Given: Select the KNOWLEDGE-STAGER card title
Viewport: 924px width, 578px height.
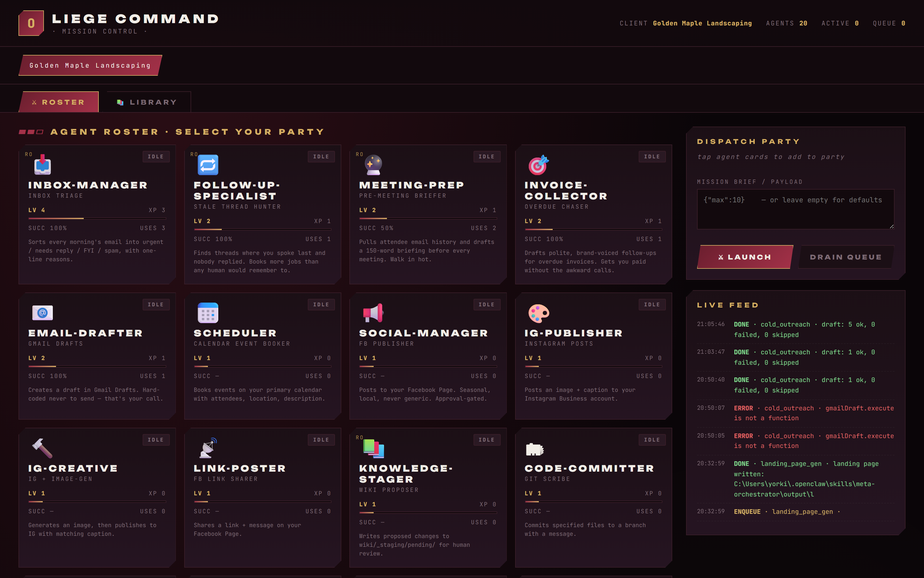Looking at the screenshot, I should click(406, 474).
